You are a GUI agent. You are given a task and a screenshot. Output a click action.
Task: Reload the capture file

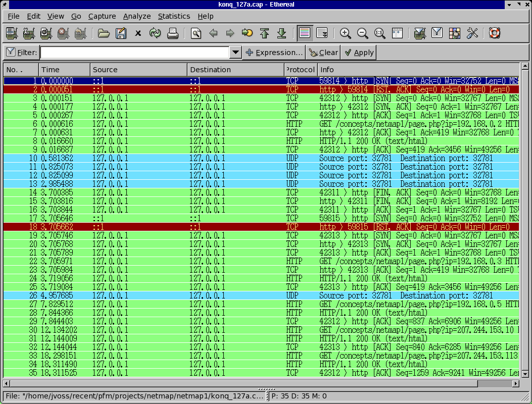tap(155, 33)
